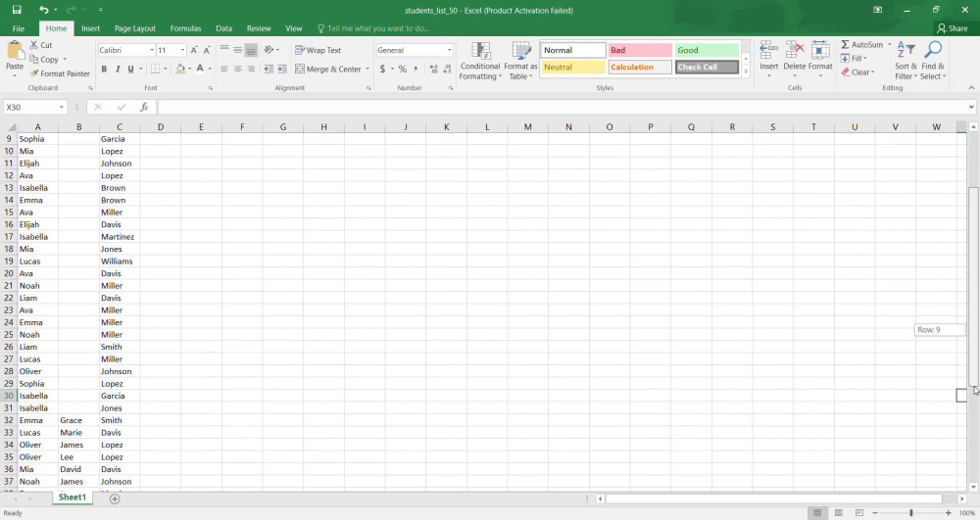Open the General number format dropdown
This screenshot has width=980, height=520.
coord(449,50)
